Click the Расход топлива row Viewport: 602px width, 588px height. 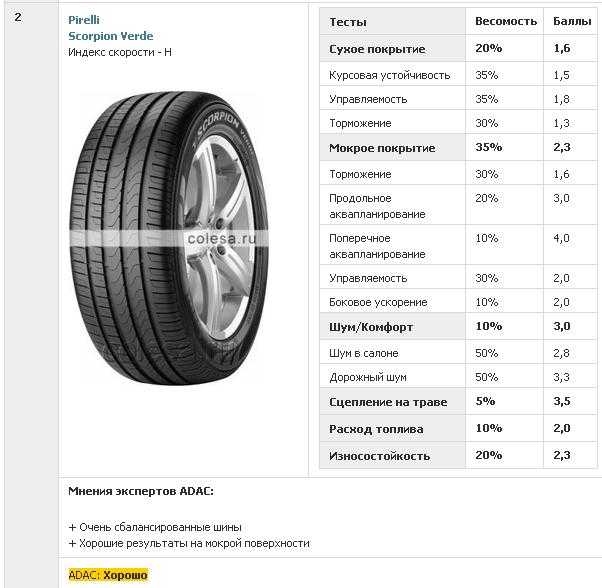[x=458, y=428]
